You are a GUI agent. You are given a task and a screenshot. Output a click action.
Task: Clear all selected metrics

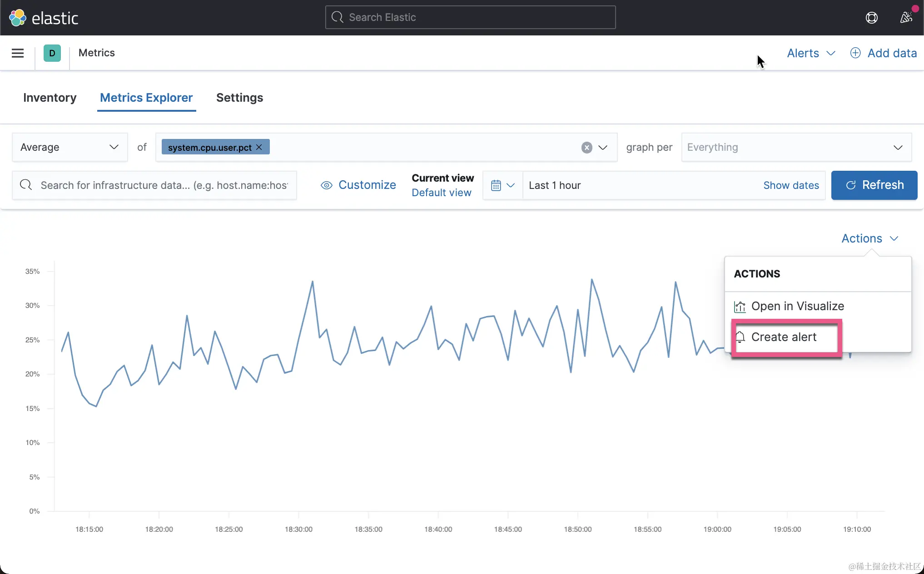(x=586, y=147)
